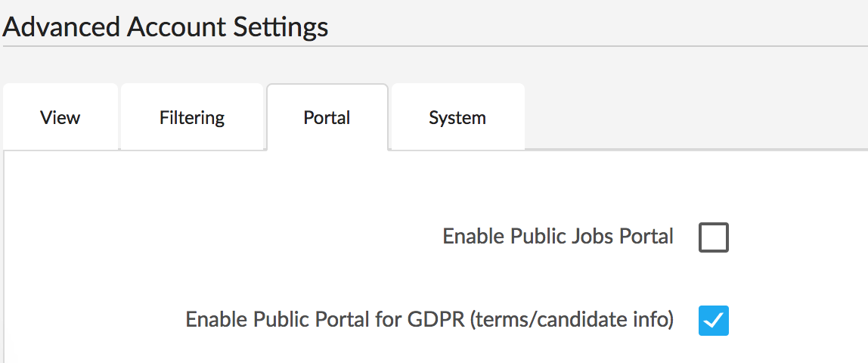
Task: Click the "Enable Public Jobs Portal" label
Action: pos(558,237)
